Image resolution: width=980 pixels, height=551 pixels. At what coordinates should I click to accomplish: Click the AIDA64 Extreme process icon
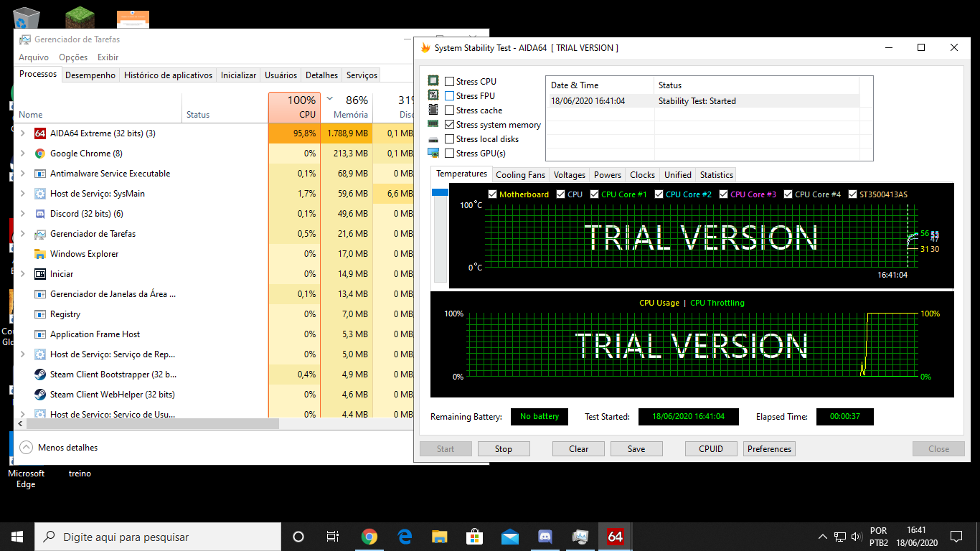40,133
